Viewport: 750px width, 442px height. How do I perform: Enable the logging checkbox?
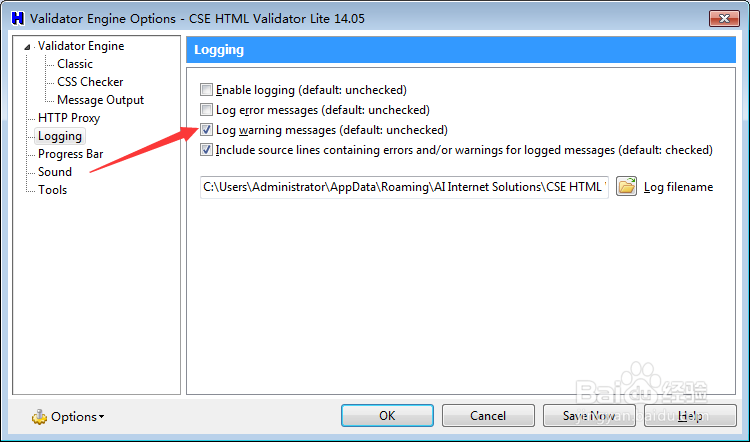click(207, 90)
